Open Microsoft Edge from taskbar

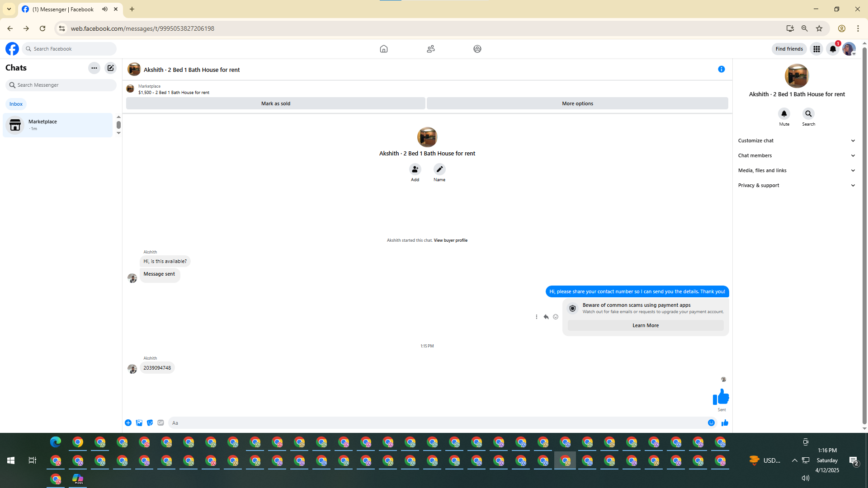pos(56,442)
